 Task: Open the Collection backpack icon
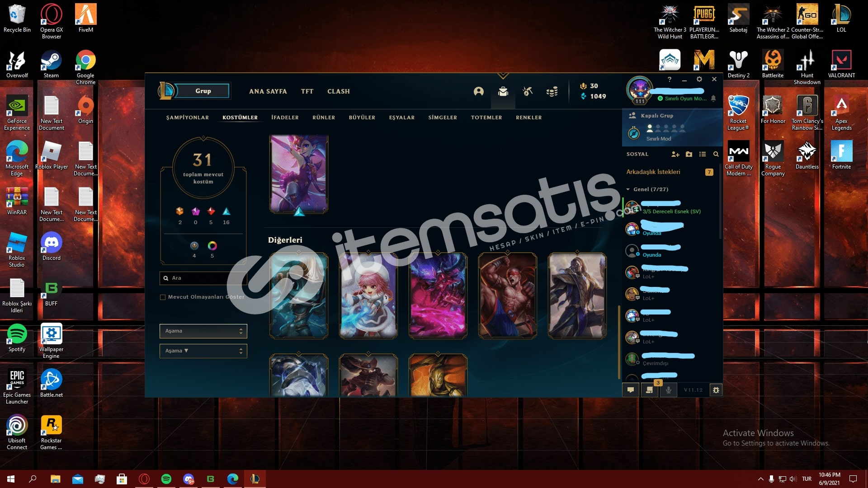(503, 92)
